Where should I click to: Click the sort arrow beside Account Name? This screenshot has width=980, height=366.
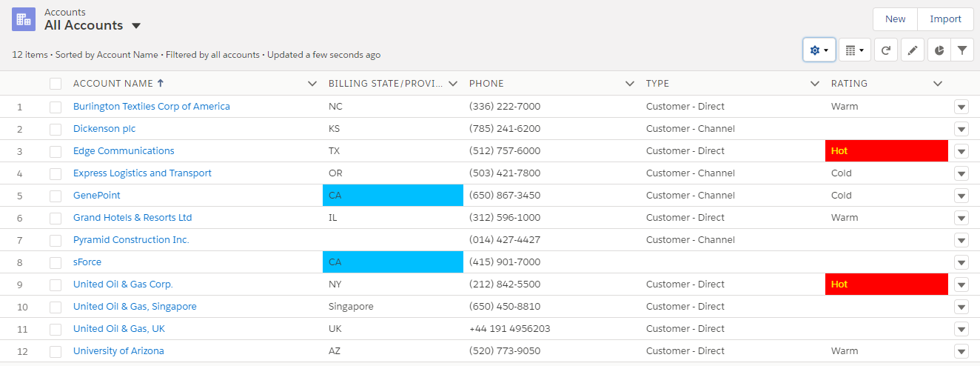pos(161,83)
